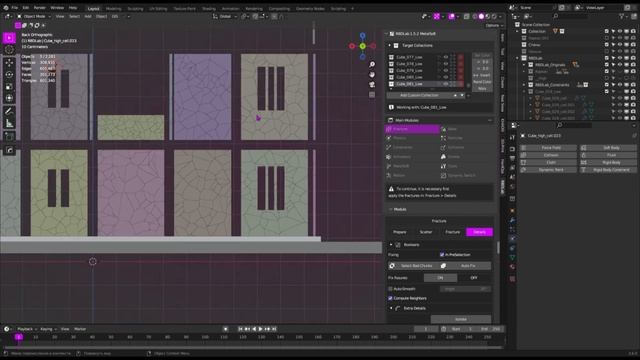
Task: Collapse the Target Collections section
Action: (389, 46)
